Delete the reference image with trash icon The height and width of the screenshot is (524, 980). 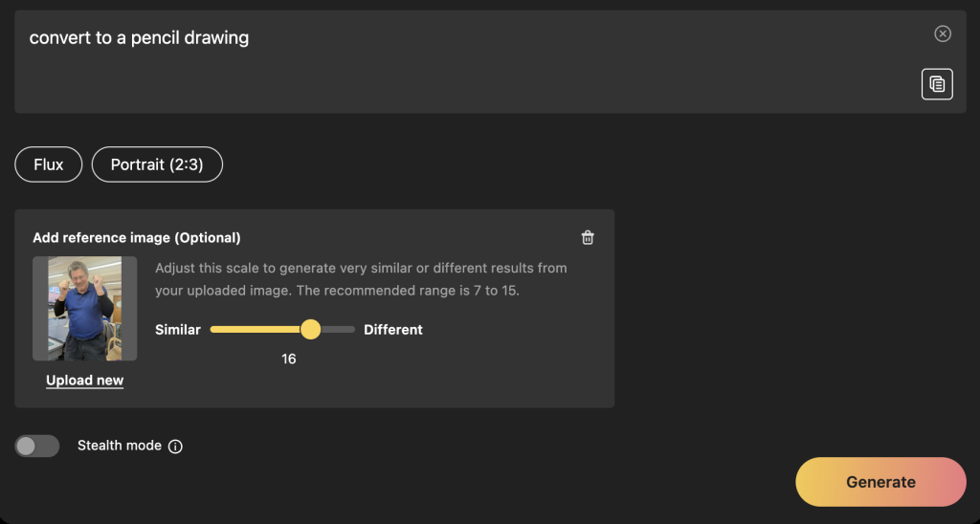coord(588,237)
